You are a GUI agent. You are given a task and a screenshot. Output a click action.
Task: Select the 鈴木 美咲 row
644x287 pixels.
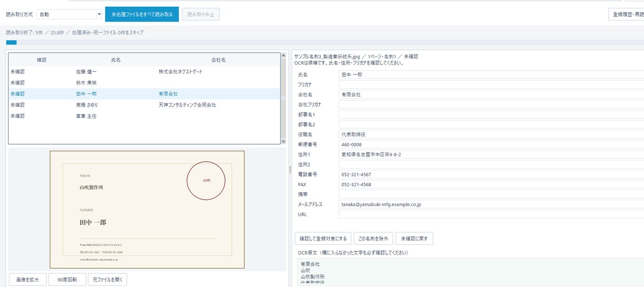[x=144, y=82]
